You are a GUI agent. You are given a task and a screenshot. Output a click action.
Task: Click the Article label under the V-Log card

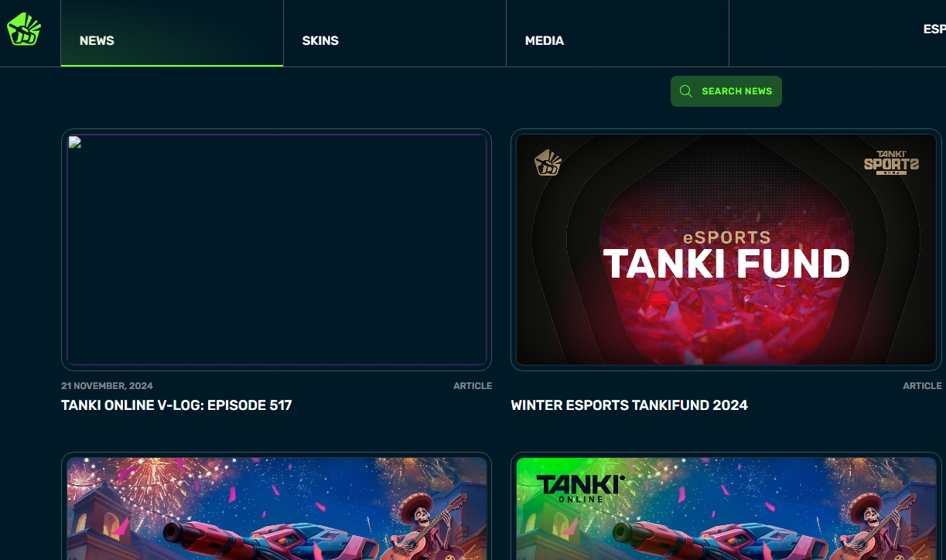(x=473, y=386)
